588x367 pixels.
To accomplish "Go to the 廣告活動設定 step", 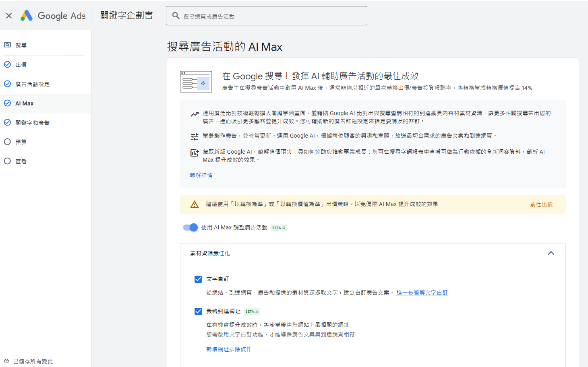I will [46, 84].
